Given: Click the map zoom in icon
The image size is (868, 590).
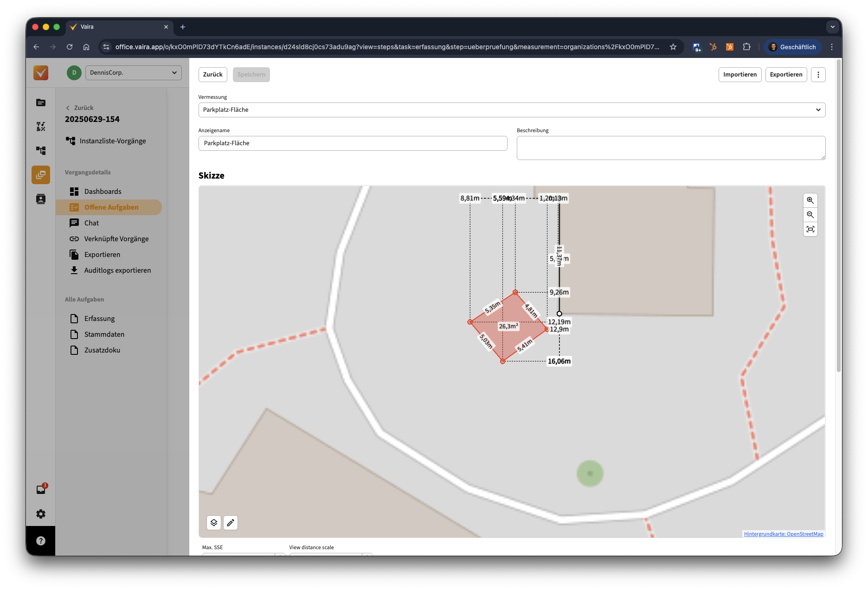Looking at the screenshot, I should [810, 200].
